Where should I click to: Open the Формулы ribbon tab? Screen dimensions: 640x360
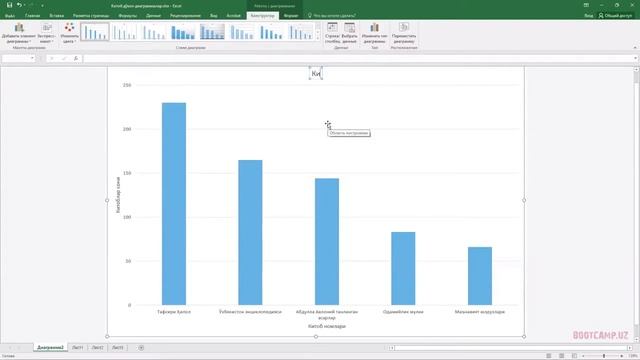pos(128,16)
